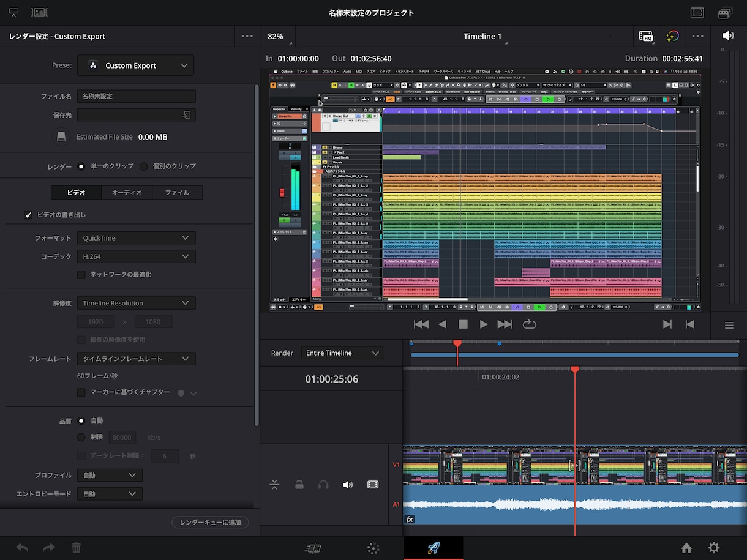Click the trash delete icon
Viewport: 747px width, 560px height.
pyautogui.click(x=76, y=548)
